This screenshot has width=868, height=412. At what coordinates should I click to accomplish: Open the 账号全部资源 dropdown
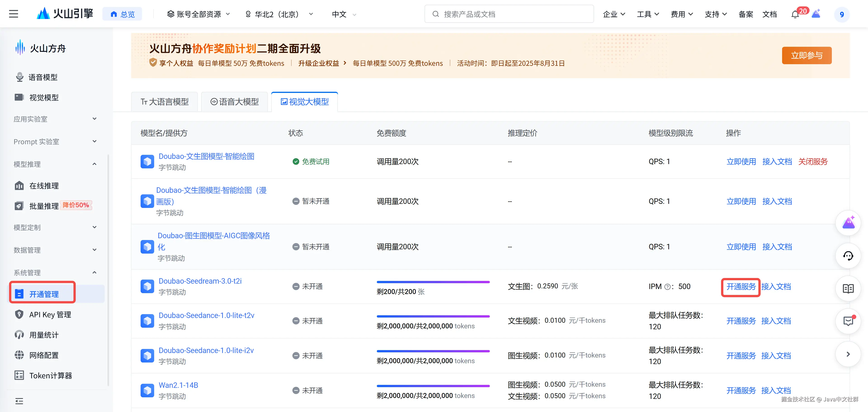click(x=199, y=14)
